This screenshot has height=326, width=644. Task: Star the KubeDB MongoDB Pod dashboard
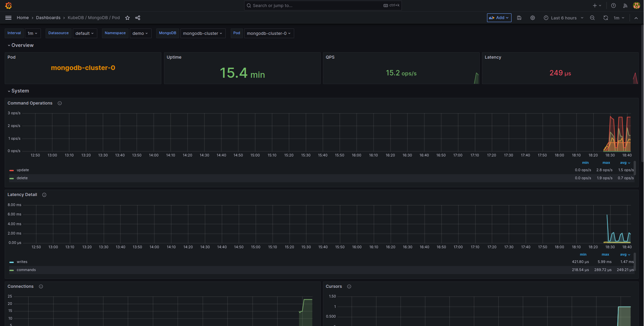127,18
